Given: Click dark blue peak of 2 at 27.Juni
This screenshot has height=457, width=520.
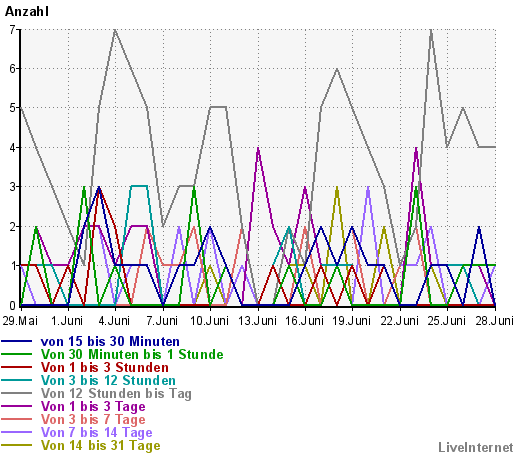Looking at the screenshot, I should [x=479, y=227].
